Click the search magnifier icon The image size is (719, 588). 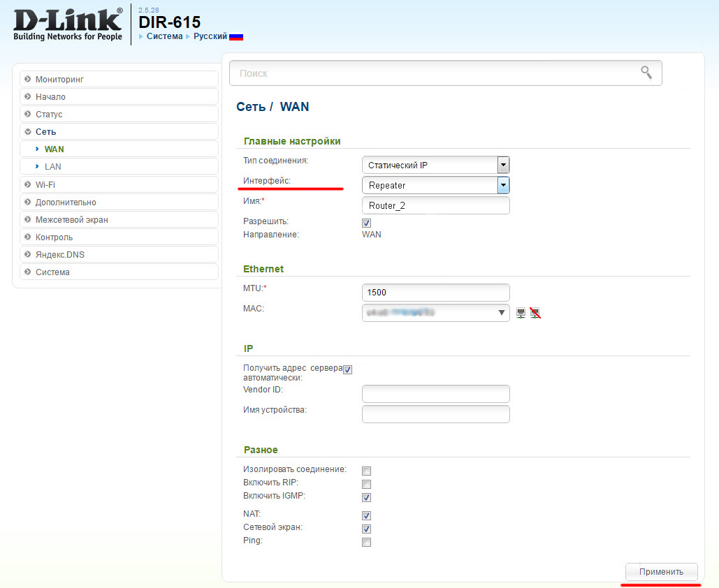tap(646, 73)
